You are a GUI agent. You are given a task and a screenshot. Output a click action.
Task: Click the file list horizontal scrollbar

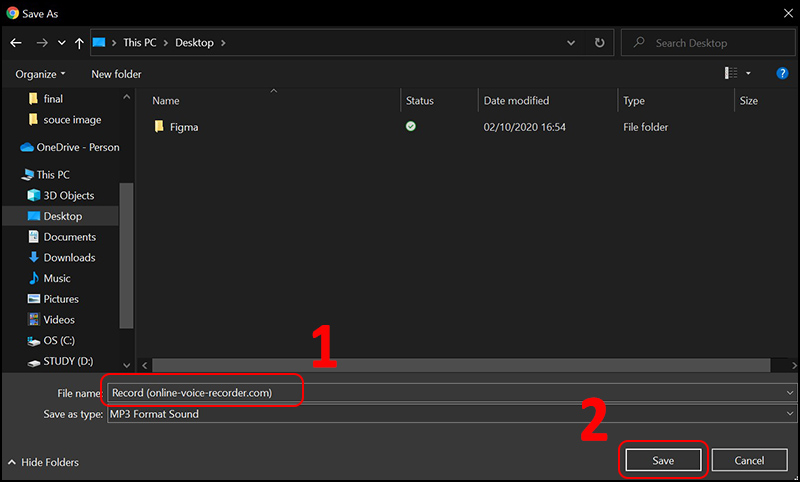[461, 365]
